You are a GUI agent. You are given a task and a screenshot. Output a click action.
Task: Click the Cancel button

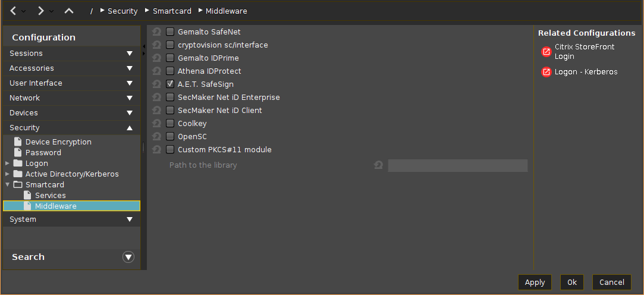[611, 283]
